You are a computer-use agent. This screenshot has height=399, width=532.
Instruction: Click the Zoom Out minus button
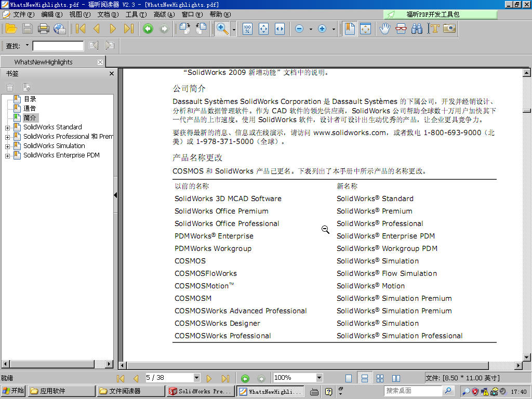(x=299, y=29)
